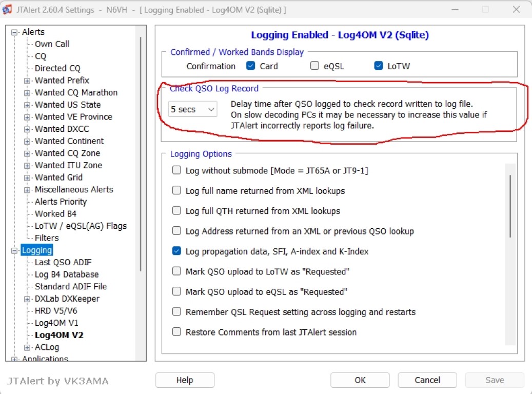Screen dimensions: 532x394
Task: Check Restore Comments from last JTAlert session
Action: click(x=176, y=332)
